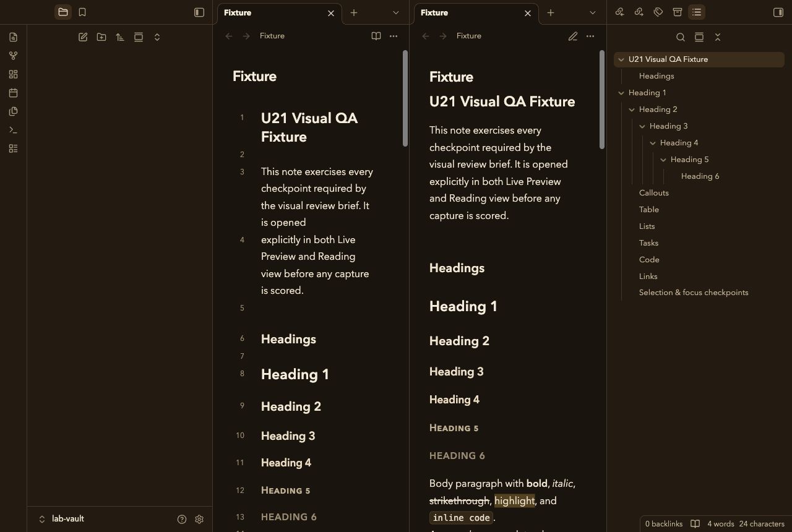Click the bottom ribbon list icon
This screenshot has height=532, width=792.
14,148
